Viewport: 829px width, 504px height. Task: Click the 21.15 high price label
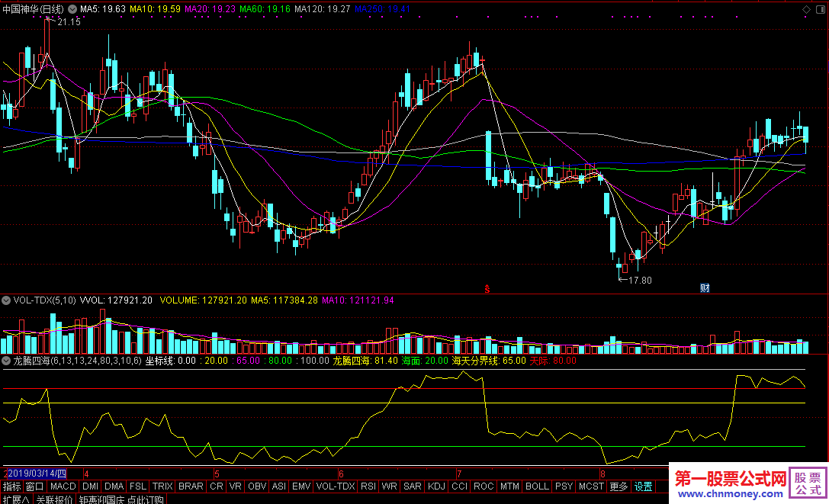(69, 21)
